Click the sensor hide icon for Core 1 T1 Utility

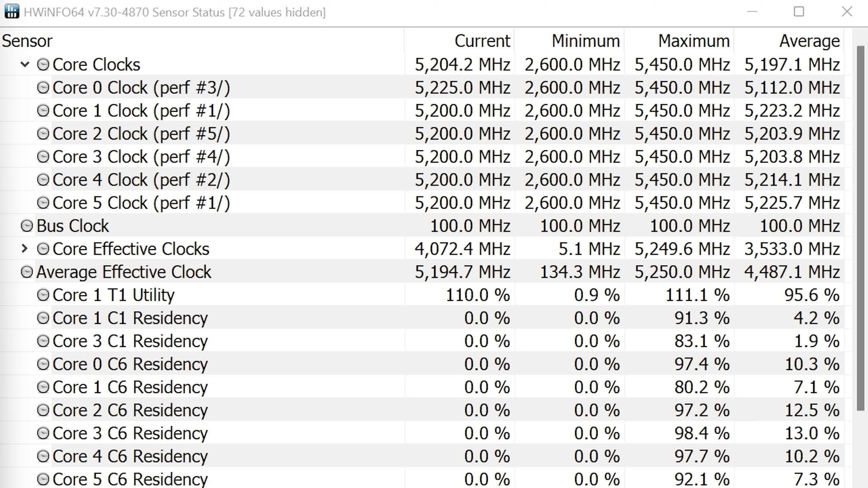click(x=43, y=295)
